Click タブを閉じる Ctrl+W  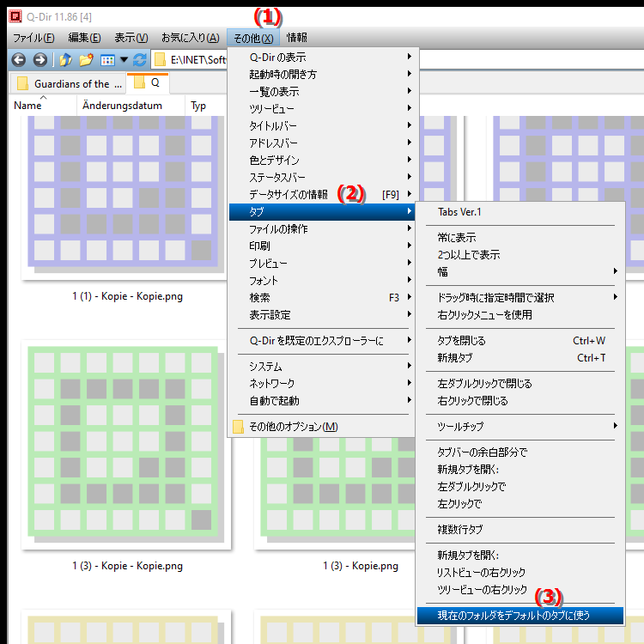[x=520, y=341]
